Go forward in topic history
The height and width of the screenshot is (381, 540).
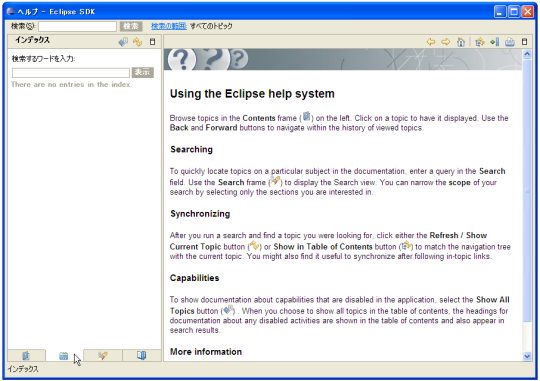(446, 42)
